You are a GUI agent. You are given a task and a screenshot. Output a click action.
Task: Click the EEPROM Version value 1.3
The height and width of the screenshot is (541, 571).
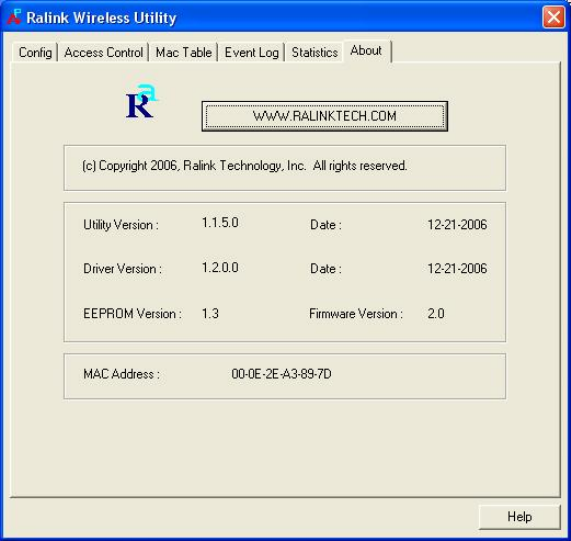pos(210,313)
